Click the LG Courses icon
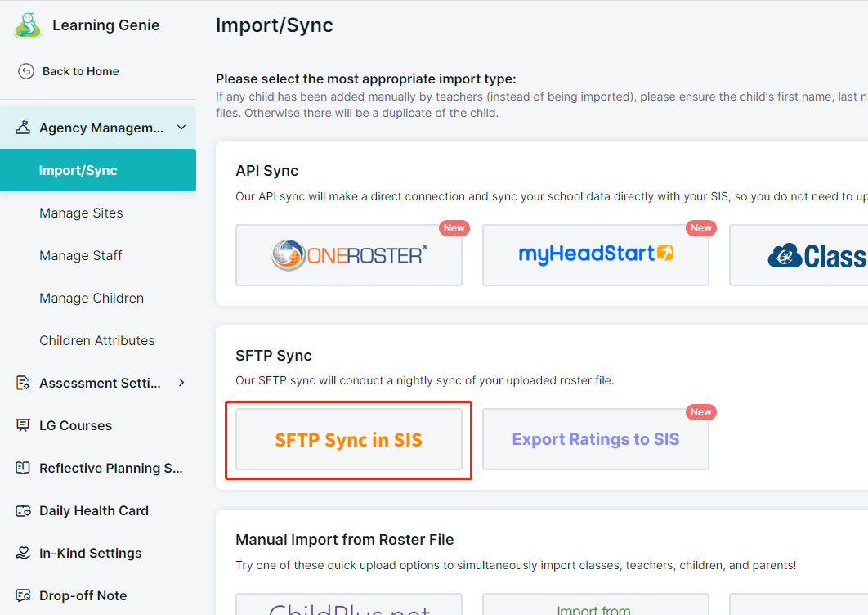The width and height of the screenshot is (868, 615). click(23, 425)
